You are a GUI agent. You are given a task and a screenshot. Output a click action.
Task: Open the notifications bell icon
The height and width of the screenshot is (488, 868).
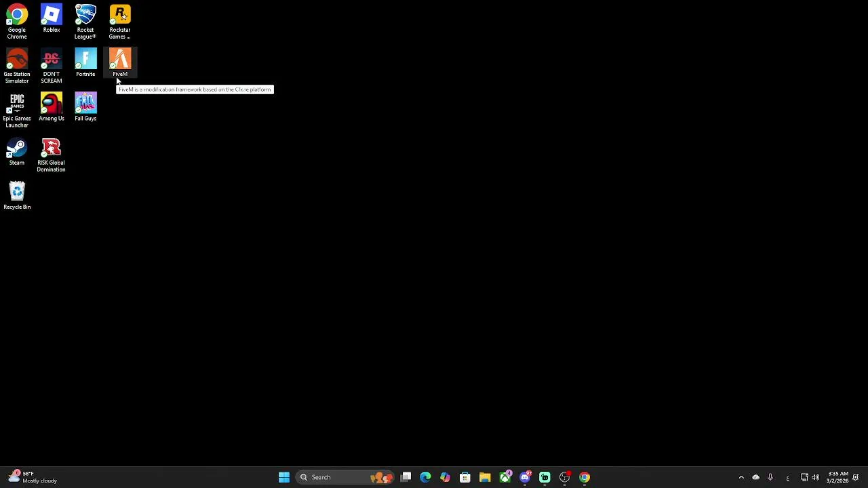pos(856,477)
